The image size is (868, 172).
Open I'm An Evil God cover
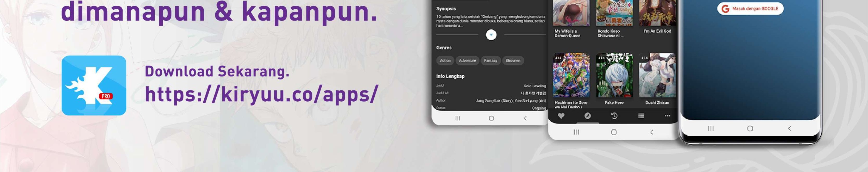tap(657, 13)
